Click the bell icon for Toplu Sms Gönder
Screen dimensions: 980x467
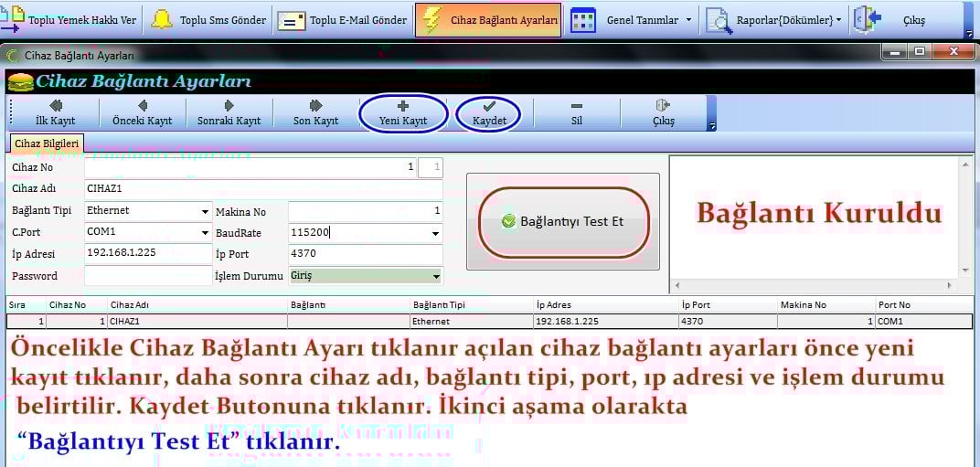[162, 20]
